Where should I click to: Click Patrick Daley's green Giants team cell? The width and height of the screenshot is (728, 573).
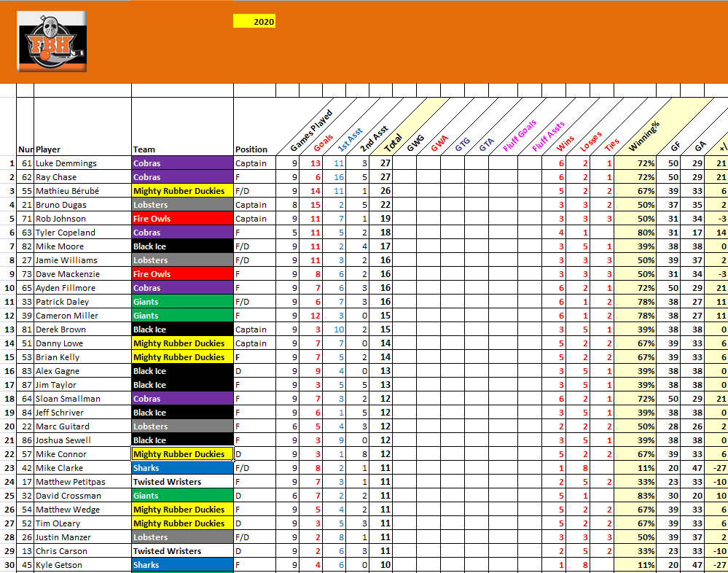point(182,302)
